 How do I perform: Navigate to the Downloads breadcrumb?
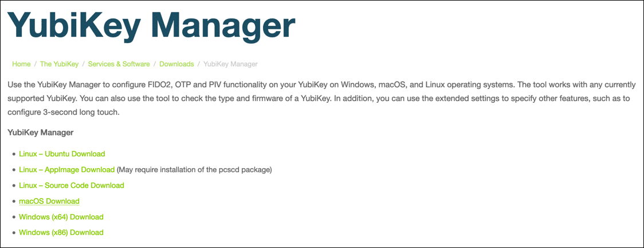[x=176, y=64]
